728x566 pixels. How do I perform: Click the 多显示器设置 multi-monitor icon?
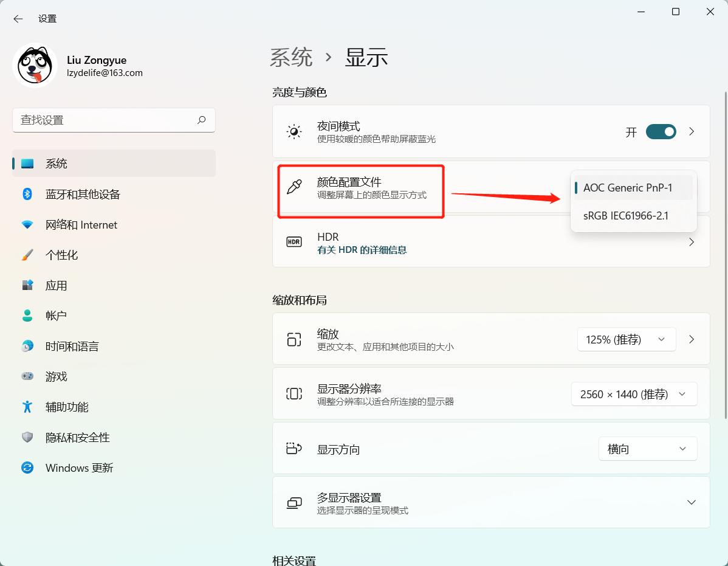pos(294,502)
